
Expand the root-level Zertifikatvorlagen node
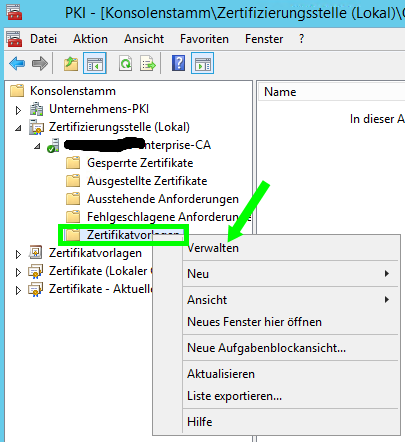tap(18, 254)
